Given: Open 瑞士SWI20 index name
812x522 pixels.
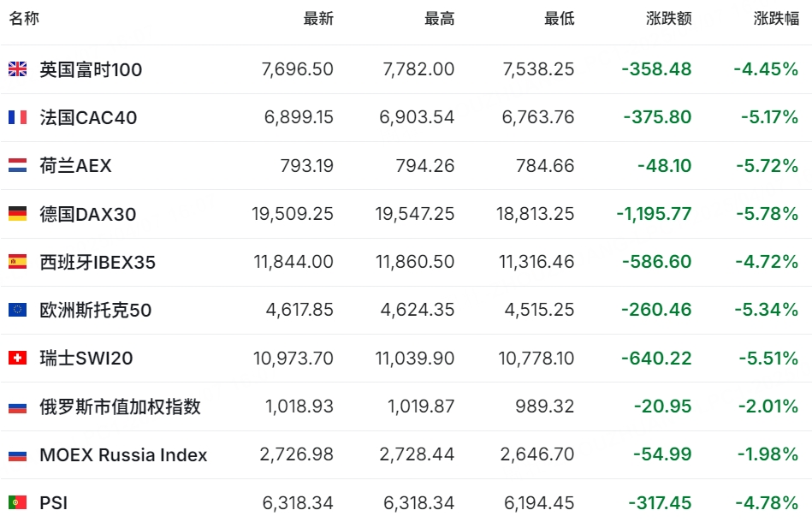Looking at the screenshot, I should 86,359.
